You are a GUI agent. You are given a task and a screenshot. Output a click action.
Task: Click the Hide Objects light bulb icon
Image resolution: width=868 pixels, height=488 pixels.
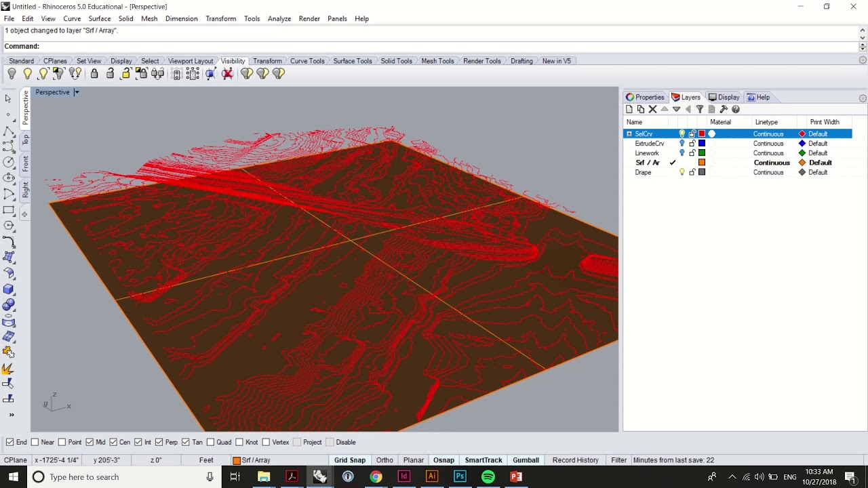point(12,73)
